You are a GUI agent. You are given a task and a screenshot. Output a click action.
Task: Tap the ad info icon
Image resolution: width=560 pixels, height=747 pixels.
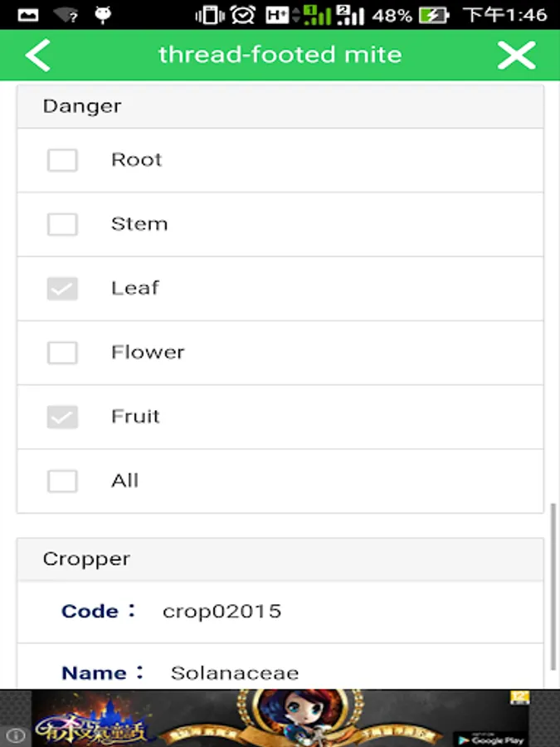tap(15, 735)
